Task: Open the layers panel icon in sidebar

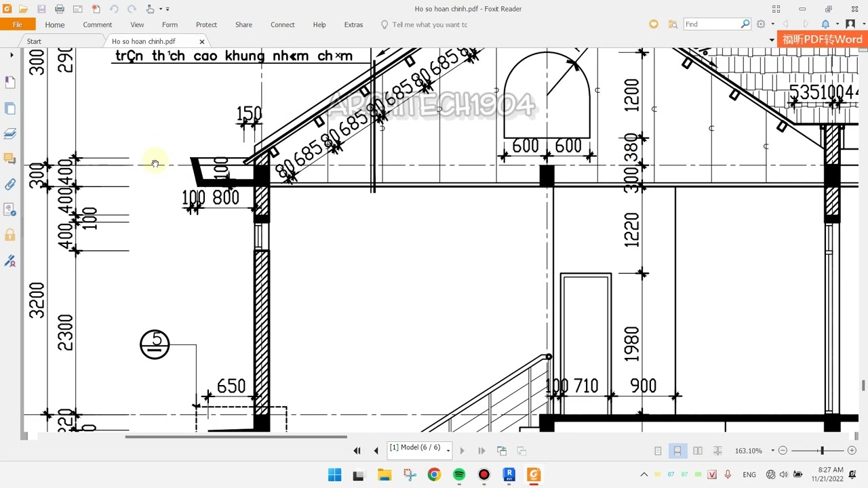Action: click(10, 134)
